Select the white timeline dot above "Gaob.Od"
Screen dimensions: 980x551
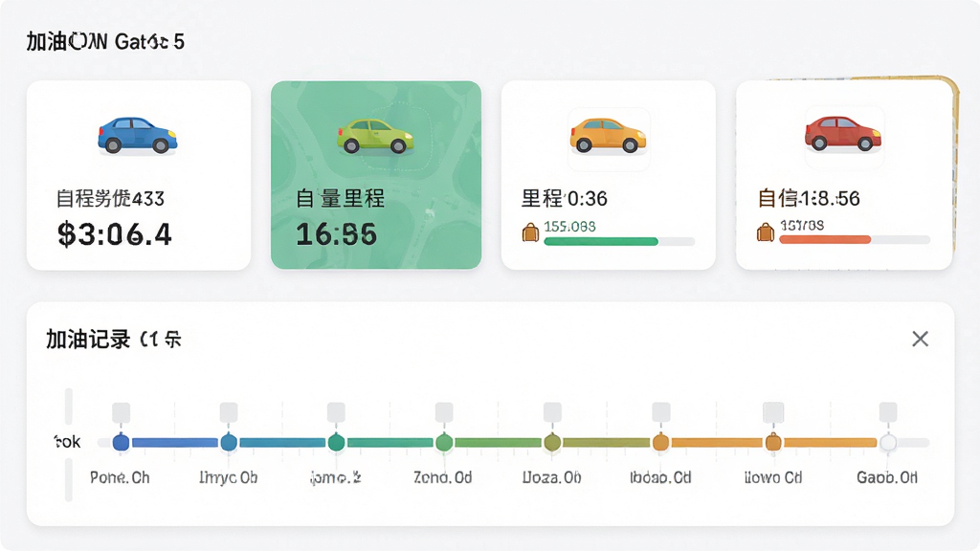click(x=888, y=442)
